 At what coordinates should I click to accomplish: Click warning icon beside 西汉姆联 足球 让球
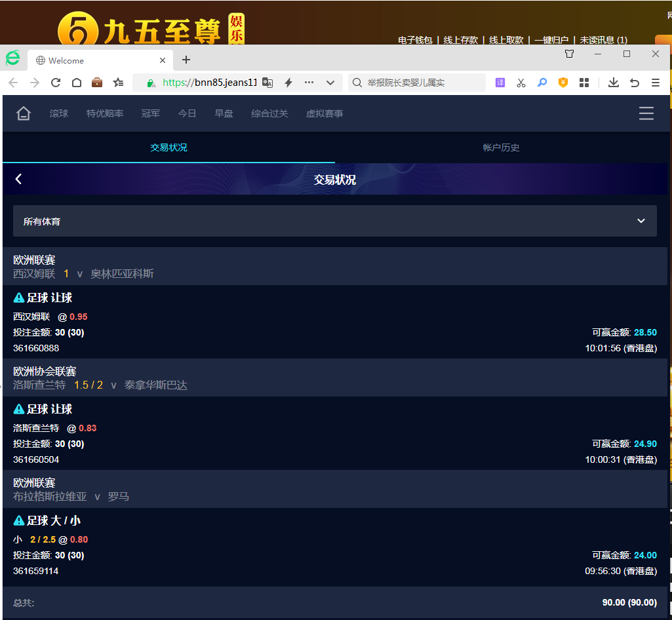19,298
